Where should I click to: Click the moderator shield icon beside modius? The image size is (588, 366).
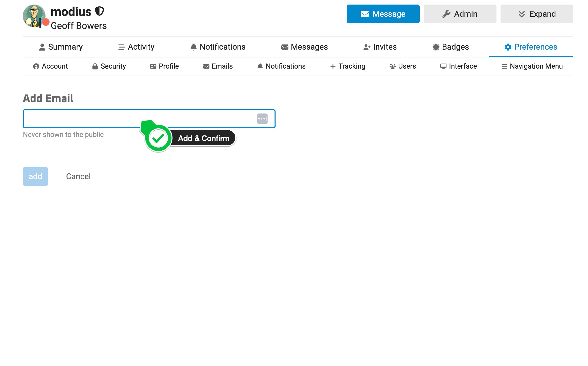coord(99,11)
